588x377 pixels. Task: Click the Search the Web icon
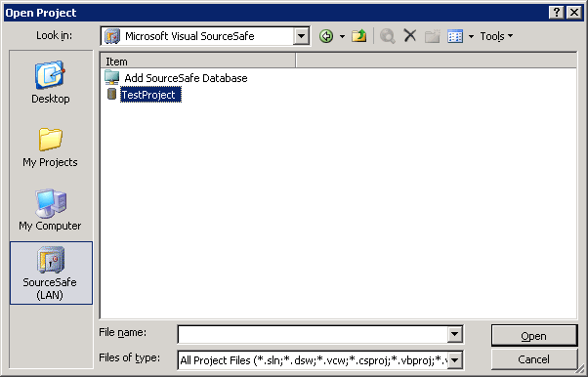click(x=388, y=36)
